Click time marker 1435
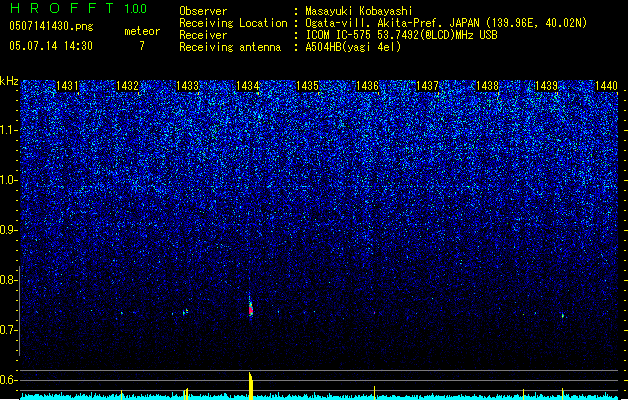The image size is (629, 400). [307, 85]
